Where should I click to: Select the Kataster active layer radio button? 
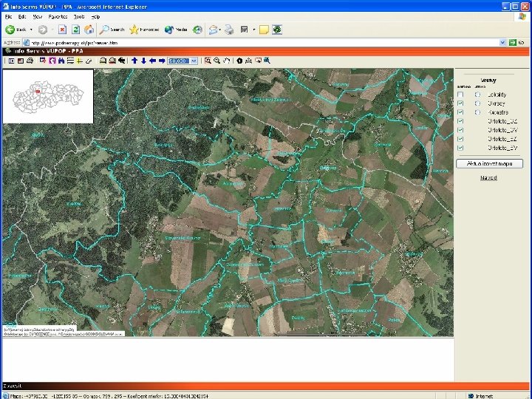[477, 112]
